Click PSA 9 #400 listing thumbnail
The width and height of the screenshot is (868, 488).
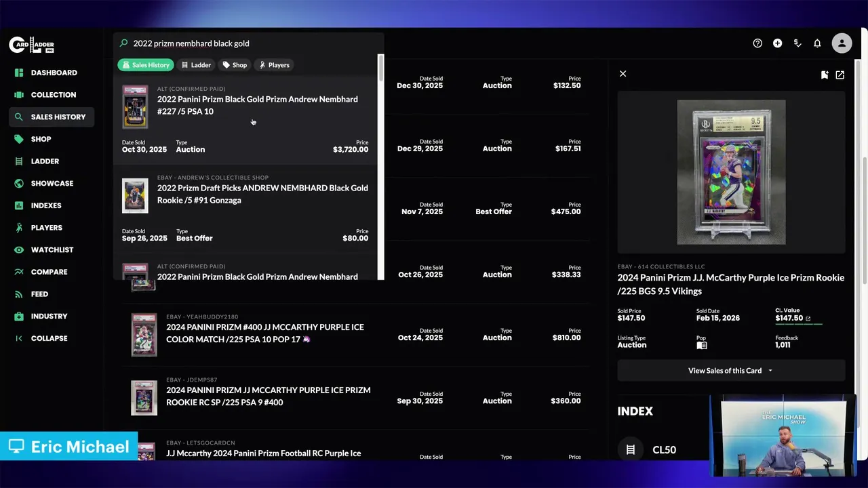[x=144, y=398]
